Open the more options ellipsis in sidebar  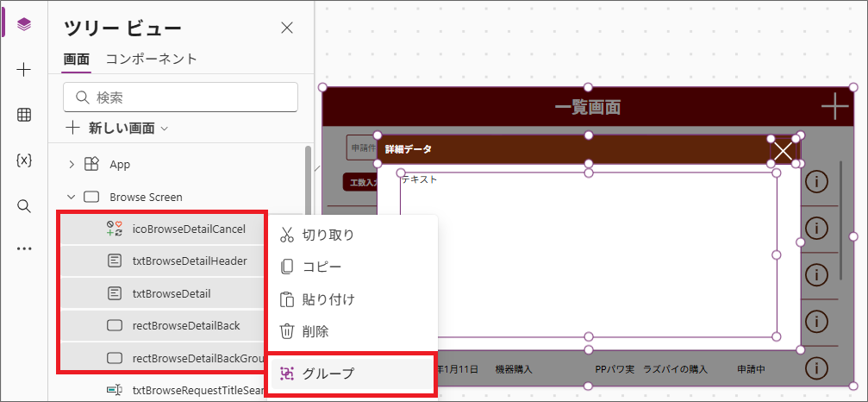(24, 249)
